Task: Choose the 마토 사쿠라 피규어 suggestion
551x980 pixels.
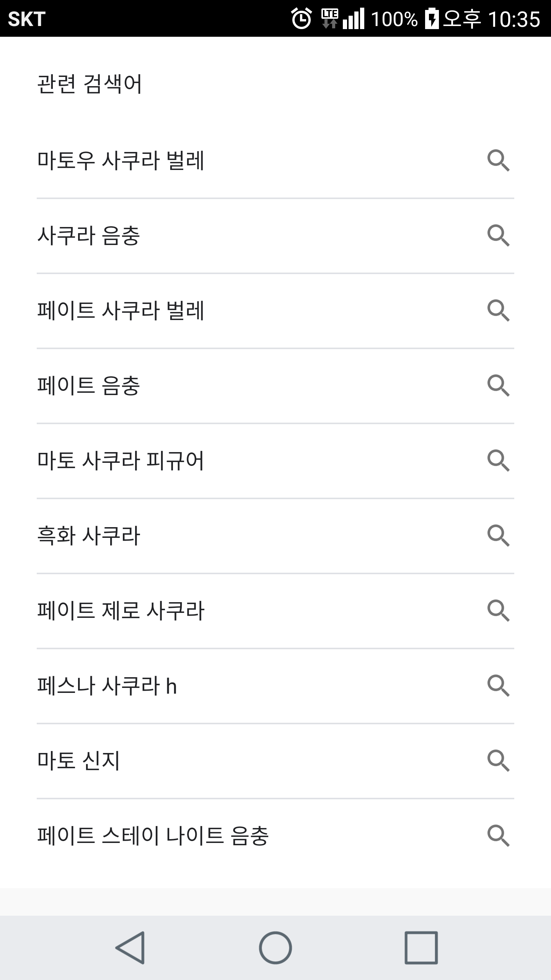Action: click(x=121, y=461)
